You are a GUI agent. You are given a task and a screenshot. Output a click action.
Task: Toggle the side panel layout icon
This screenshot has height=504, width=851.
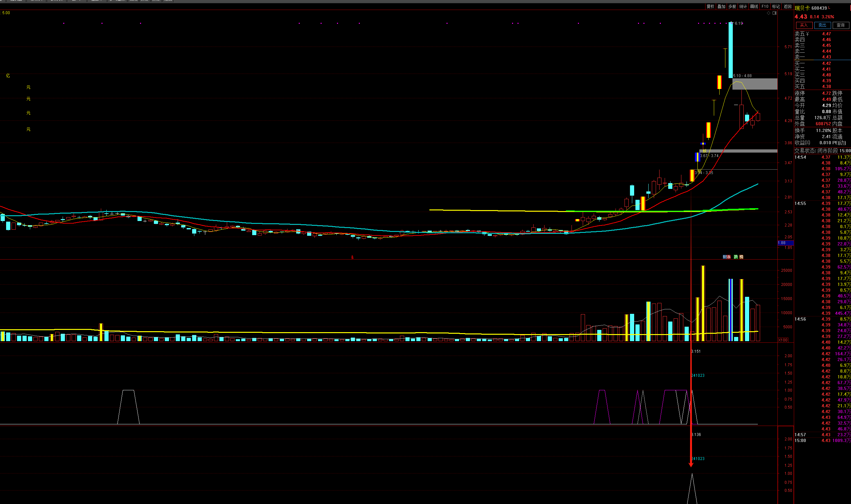coord(775,13)
